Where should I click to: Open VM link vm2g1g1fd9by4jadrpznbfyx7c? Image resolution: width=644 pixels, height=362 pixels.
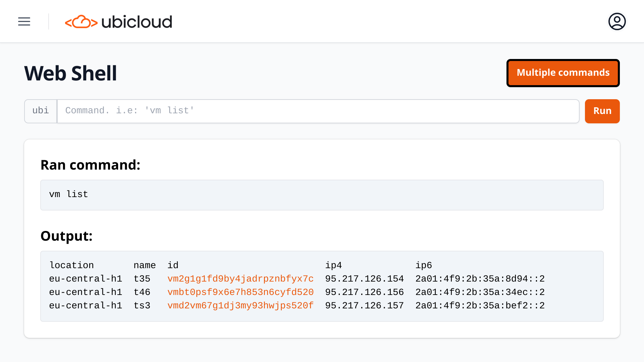(x=240, y=279)
